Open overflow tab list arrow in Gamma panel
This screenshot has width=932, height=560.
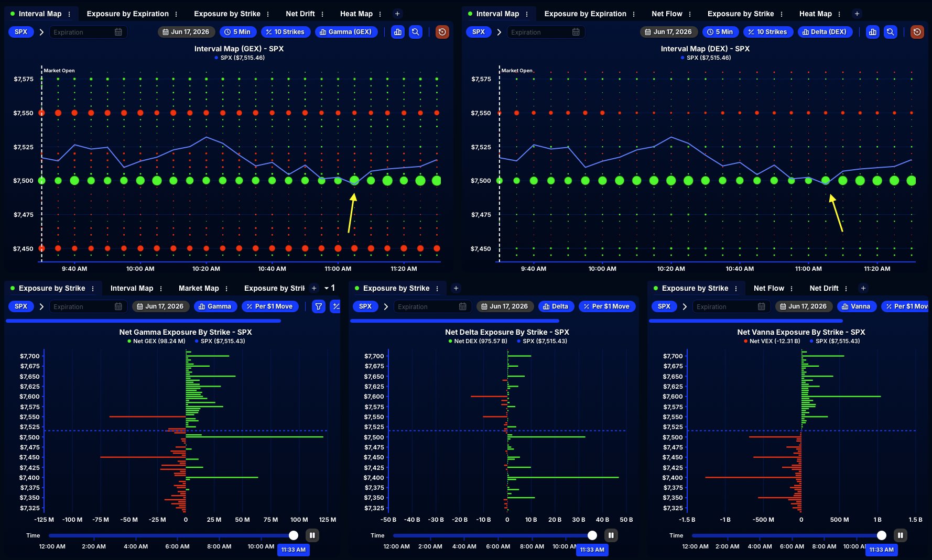click(x=327, y=288)
